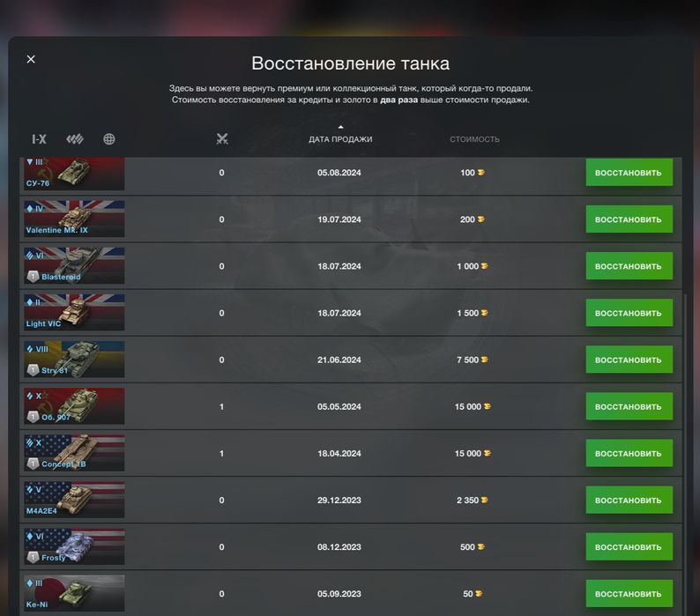The height and width of the screenshot is (616, 700).
Task: Sort by battles crossed-swords icon
Action: [222, 138]
